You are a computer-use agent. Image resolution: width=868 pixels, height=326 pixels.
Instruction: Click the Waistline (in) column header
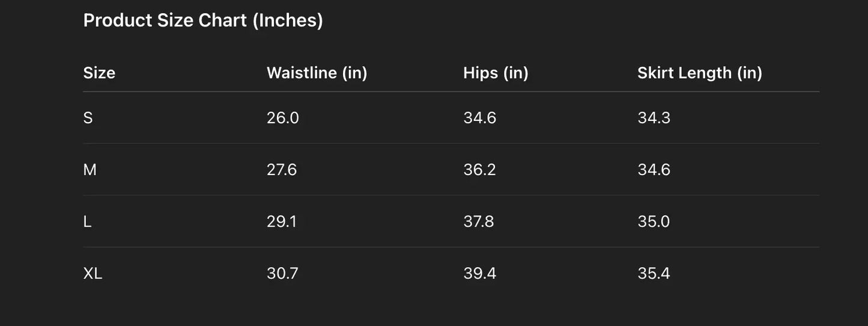coord(317,73)
